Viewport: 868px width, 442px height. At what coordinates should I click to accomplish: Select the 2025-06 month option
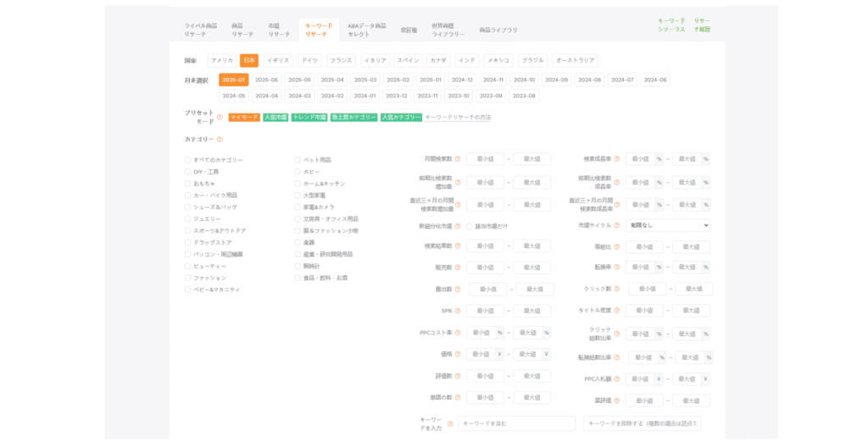pyautogui.click(x=266, y=80)
